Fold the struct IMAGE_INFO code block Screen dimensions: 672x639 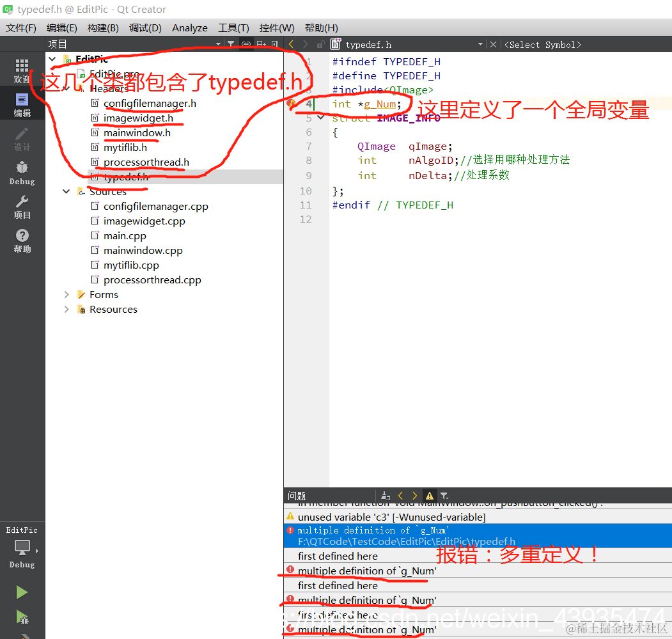(320, 118)
